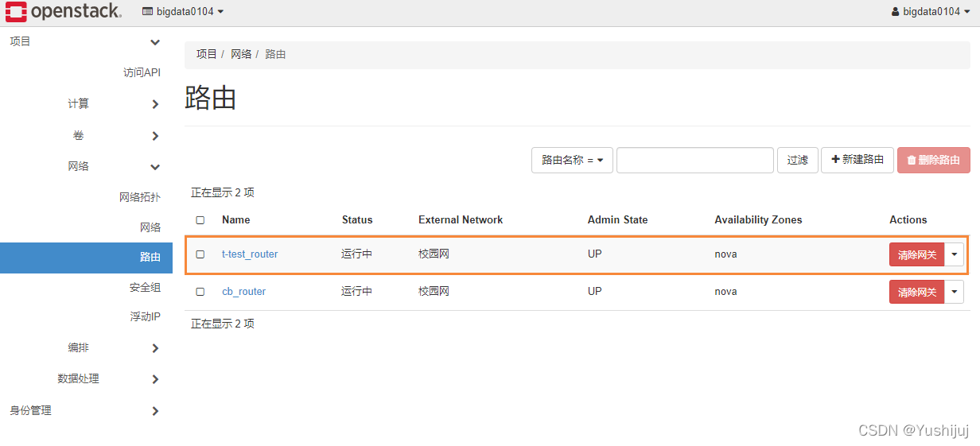980x446 pixels.
Task: Select 路由 in the sidebar
Action: (86, 258)
